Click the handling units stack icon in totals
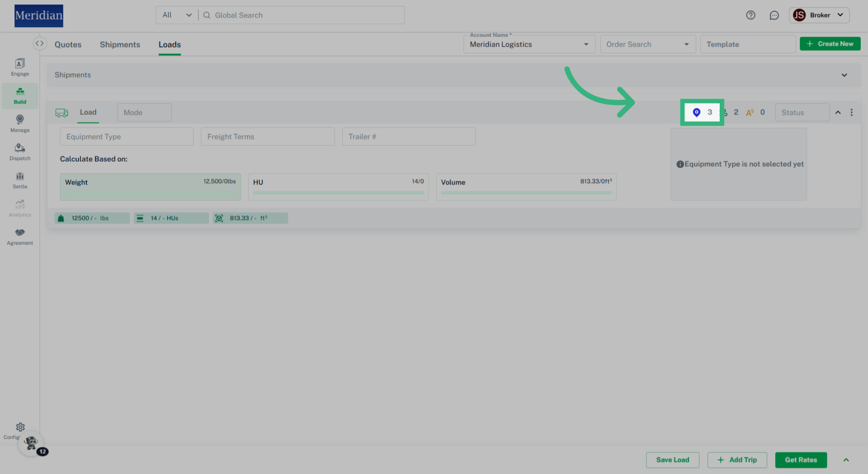The height and width of the screenshot is (474, 868). tap(140, 218)
